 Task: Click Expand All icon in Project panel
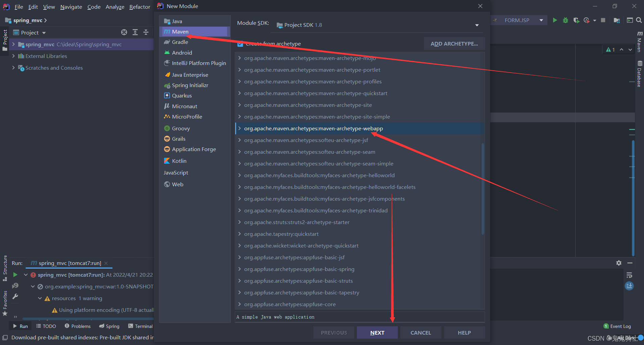pos(135,32)
